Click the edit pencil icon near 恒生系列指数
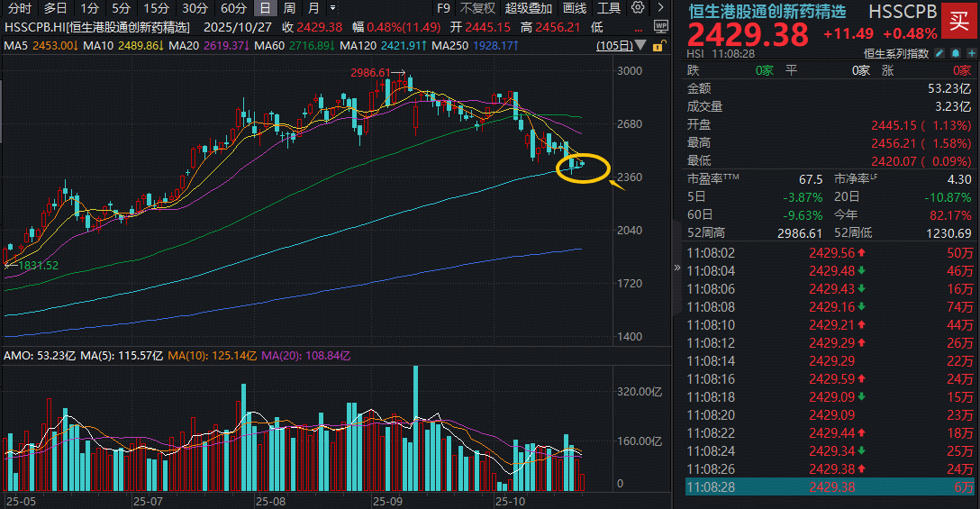980x509 pixels. [x=939, y=54]
